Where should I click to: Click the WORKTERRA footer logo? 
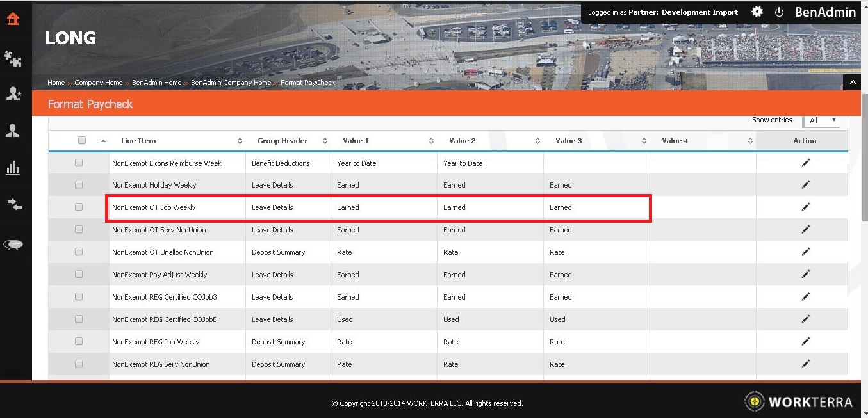(x=799, y=401)
